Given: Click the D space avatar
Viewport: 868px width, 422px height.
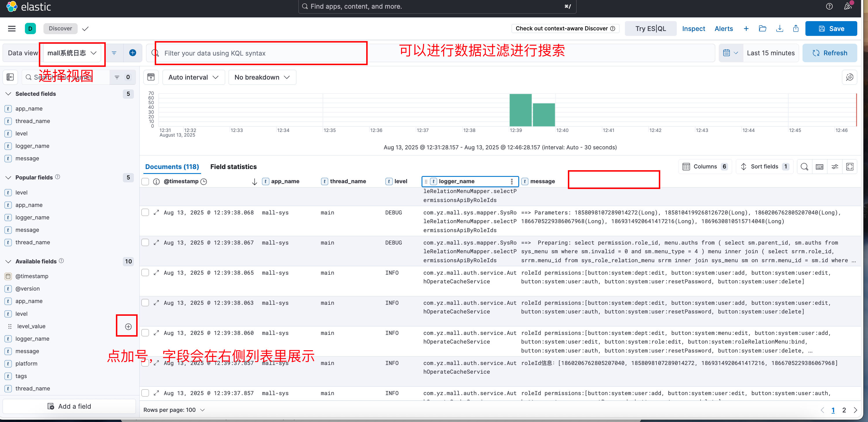Looking at the screenshot, I should (x=30, y=29).
